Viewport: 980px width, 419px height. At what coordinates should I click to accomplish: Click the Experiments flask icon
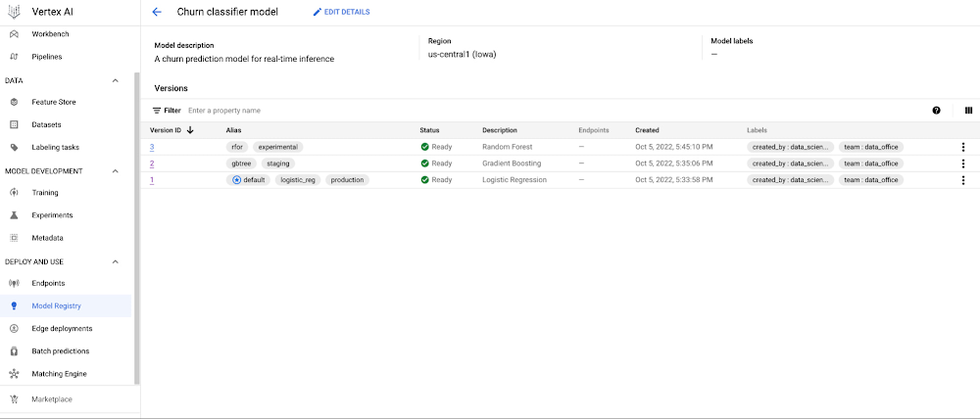pos(14,215)
